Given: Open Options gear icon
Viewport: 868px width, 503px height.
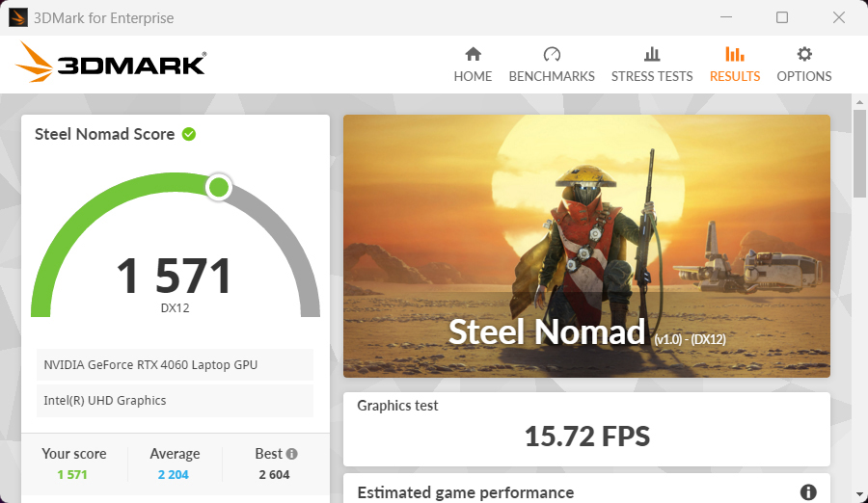Looking at the screenshot, I should coord(804,54).
